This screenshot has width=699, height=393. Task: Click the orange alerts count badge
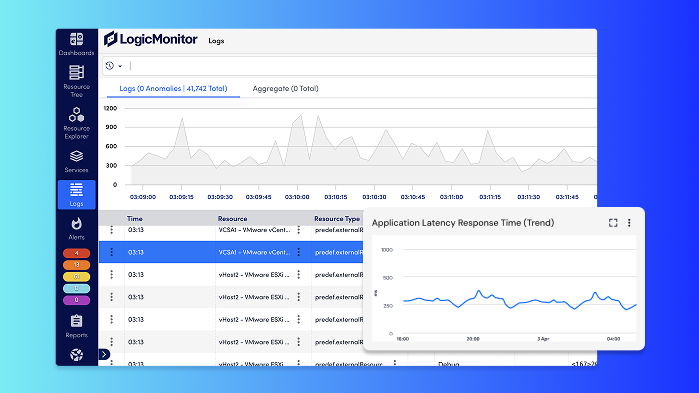76,265
